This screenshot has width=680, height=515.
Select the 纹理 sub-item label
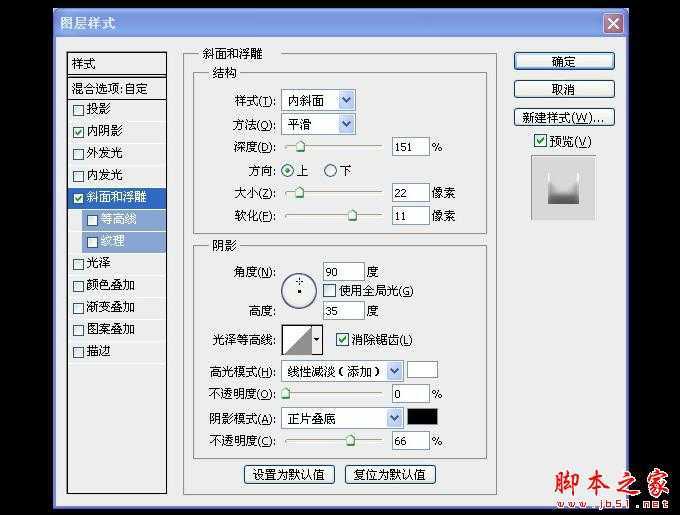pyautogui.click(x=112, y=241)
